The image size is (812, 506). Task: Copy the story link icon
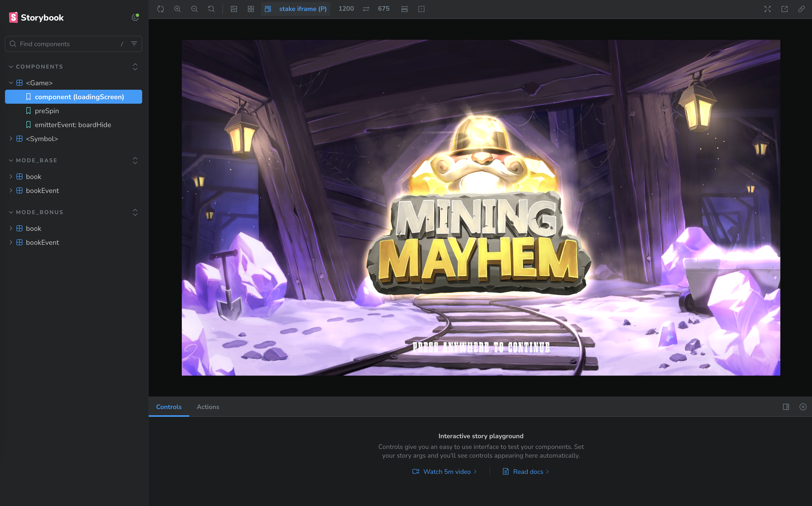tap(801, 9)
